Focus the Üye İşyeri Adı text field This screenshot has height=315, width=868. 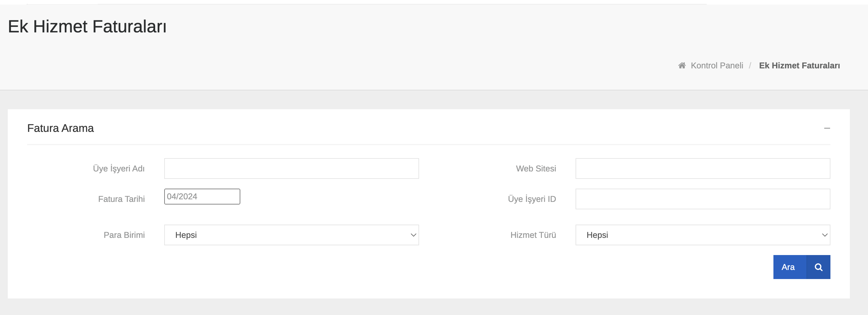(x=291, y=169)
